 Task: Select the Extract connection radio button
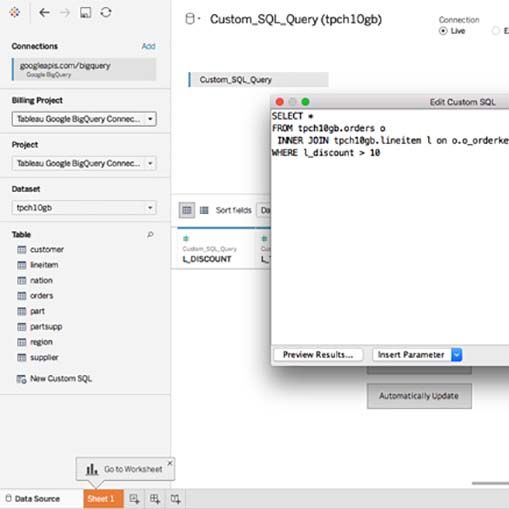click(x=496, y=31)
